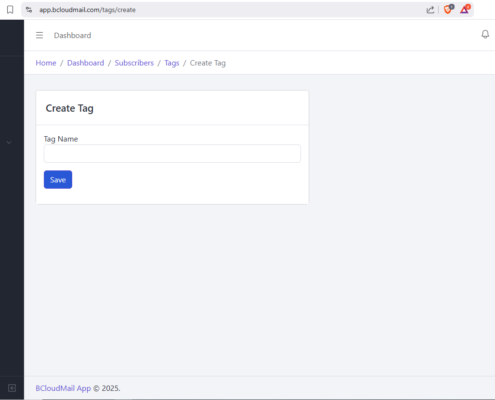Click the share page icon in the address bar

(430, 10)
